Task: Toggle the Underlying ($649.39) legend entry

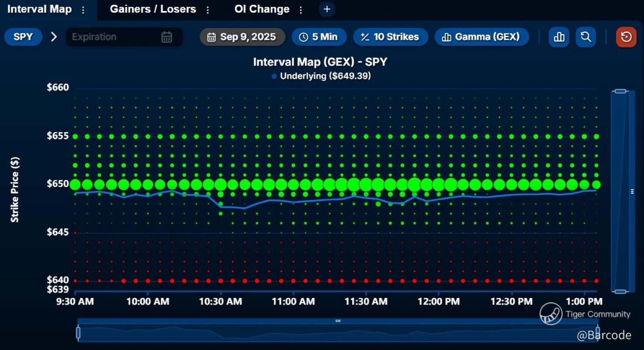Action: click(321, 76)
